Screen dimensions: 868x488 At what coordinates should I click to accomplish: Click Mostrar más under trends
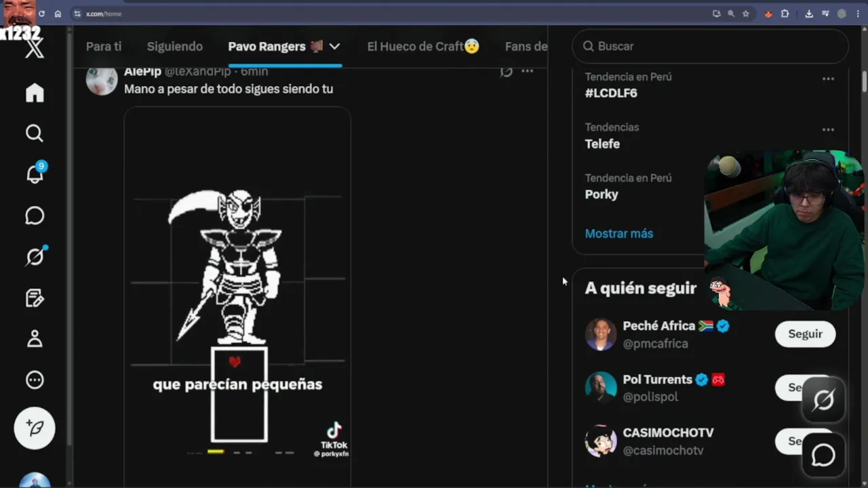point(619,233)
